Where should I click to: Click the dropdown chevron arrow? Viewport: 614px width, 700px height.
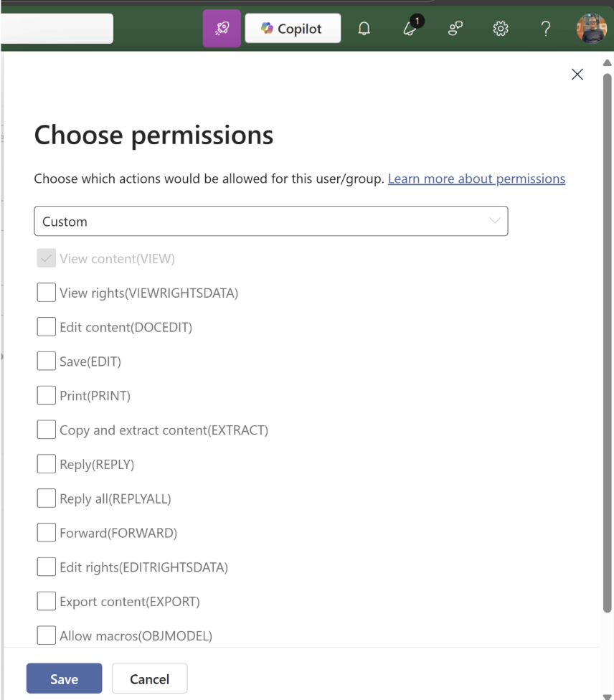pyautogui.click(x=495, y=221)
